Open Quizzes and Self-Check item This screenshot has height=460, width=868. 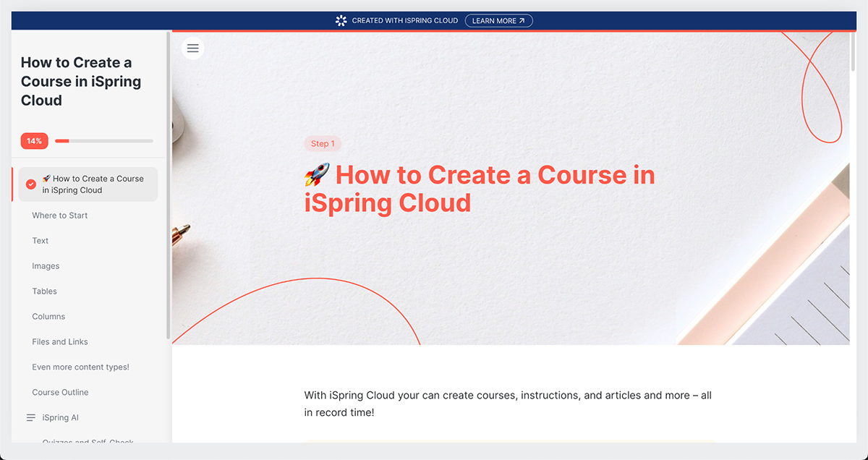pyautogui.click(x=88, y=440)
